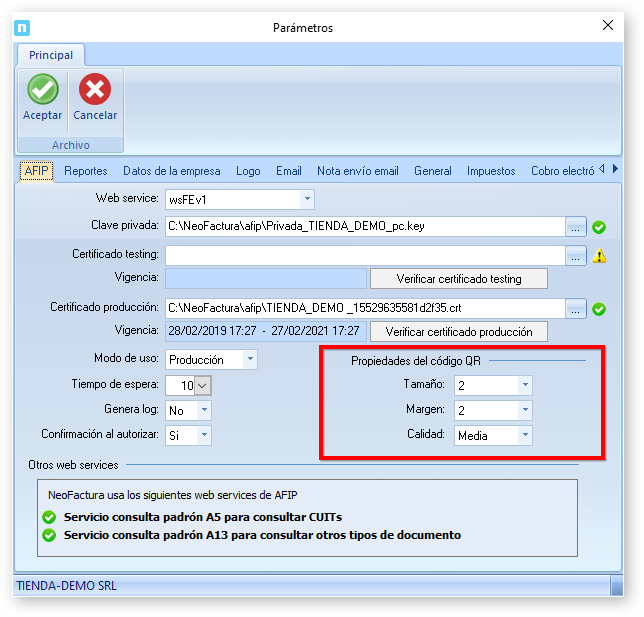Viewport: 644px width, 617px height.
Task: Browse for the Clave privada file
Action: click(575, 227)
